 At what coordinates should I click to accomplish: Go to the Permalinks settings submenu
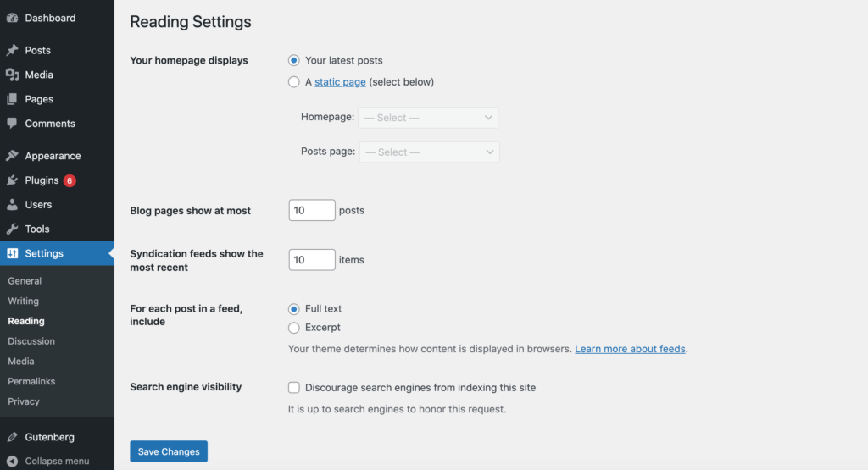click(x=31, y=382)
